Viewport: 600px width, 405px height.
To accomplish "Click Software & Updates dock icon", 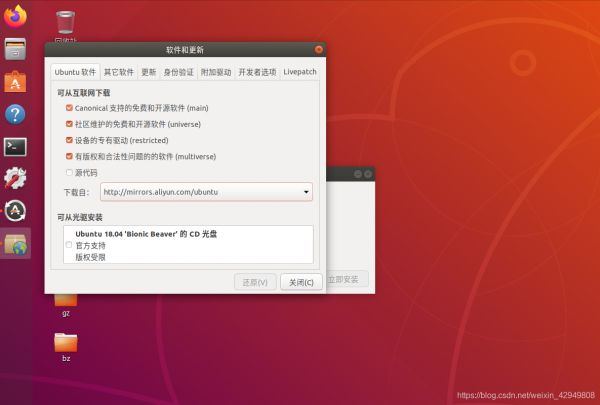I will 15,243.
